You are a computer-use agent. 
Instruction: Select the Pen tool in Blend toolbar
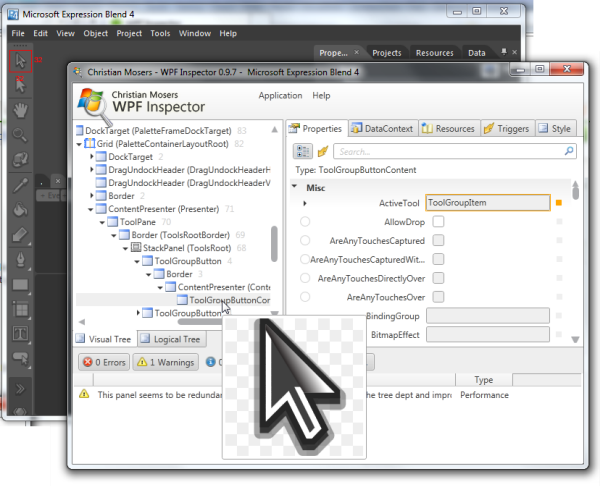click(x=20, y=260)
